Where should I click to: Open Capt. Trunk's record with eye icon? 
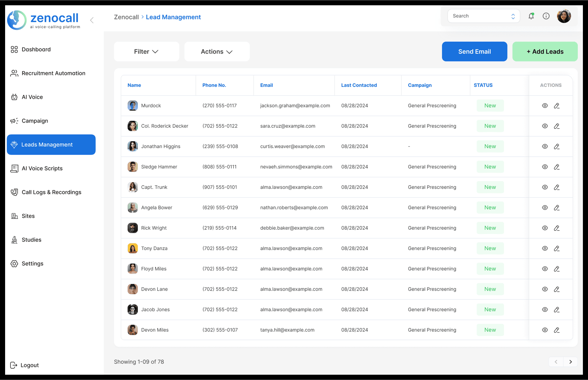545,187
